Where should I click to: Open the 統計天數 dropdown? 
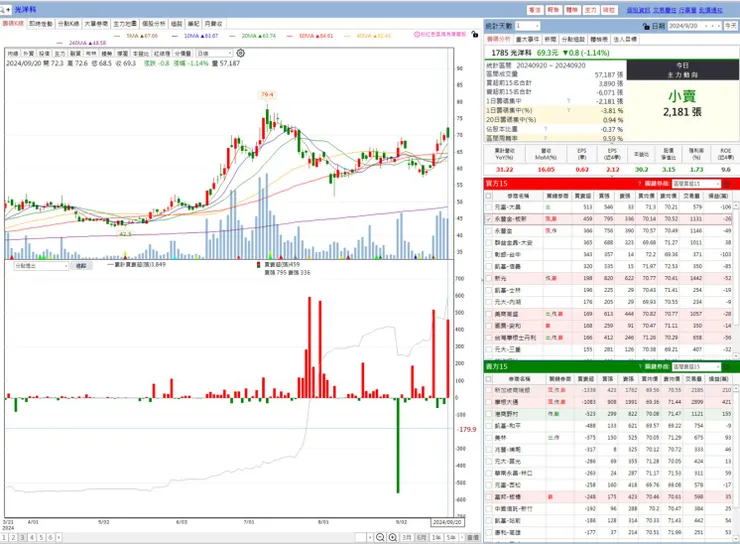[x=528, y=26]
